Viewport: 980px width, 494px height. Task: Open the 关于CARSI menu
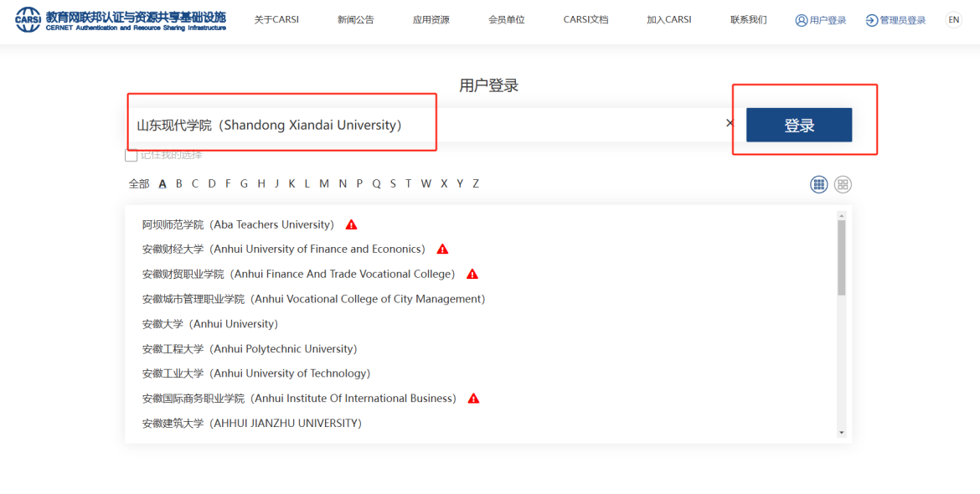(x=276, y=20)
